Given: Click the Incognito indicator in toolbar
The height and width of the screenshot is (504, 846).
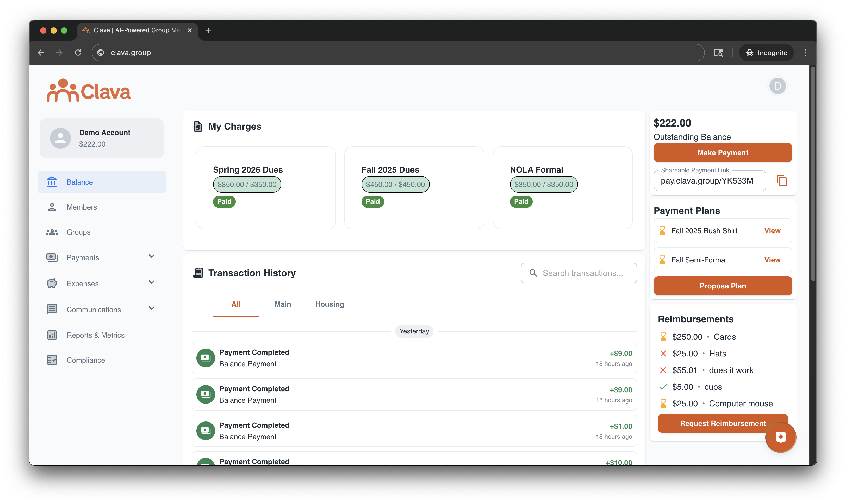Looking at the screenshot, I should (x=766, y=53).
